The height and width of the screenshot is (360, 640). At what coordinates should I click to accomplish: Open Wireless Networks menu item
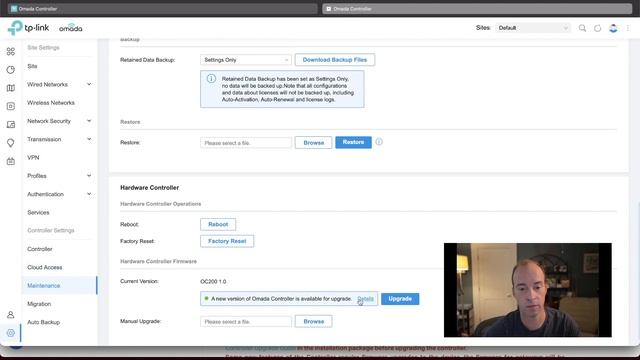51,103
